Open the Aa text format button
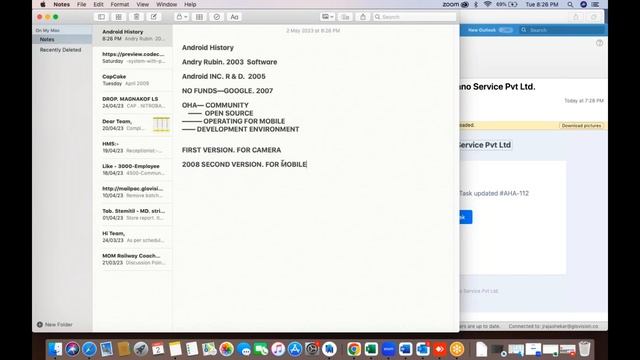640x360 pixels. click(234, 17)
